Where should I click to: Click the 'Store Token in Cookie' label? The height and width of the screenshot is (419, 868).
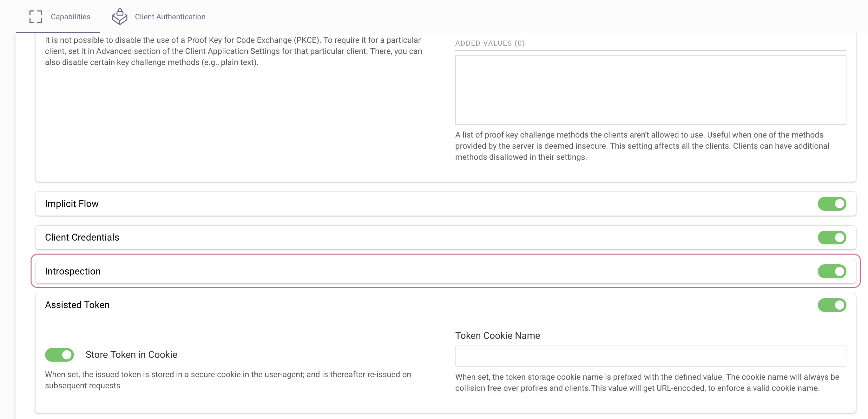click(x=131, y=355)
